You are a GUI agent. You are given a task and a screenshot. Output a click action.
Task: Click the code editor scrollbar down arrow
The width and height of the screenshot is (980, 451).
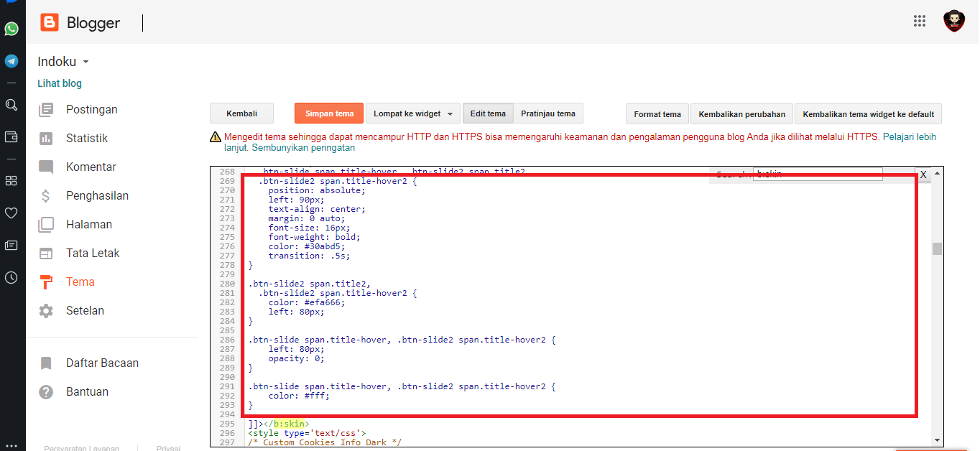pos(937,440)
